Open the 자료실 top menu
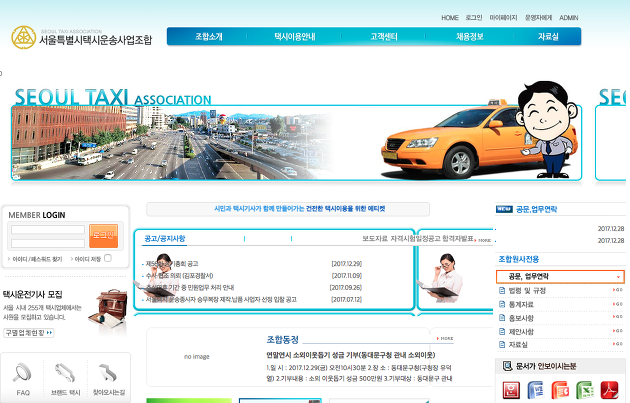The image size is (630, 403). (548, 37)
